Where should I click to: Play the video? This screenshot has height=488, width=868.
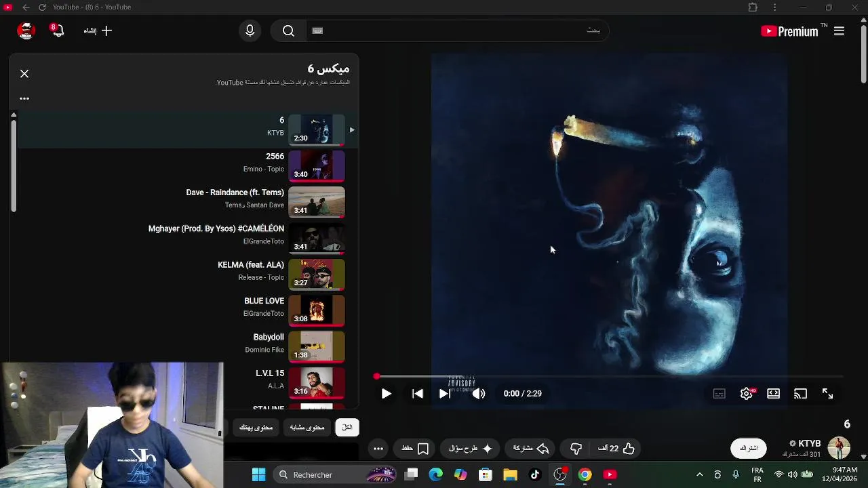(x=386, y=394)
